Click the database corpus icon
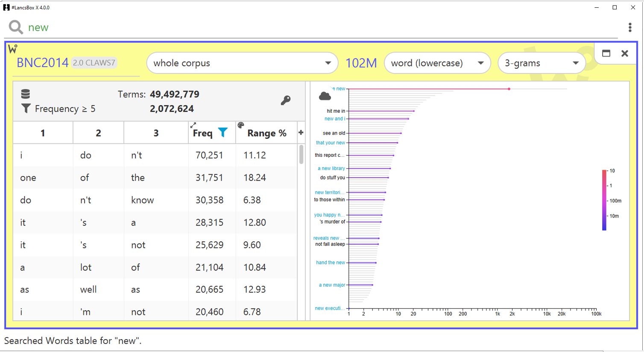The image size is (644, 352). coord(26,94)
